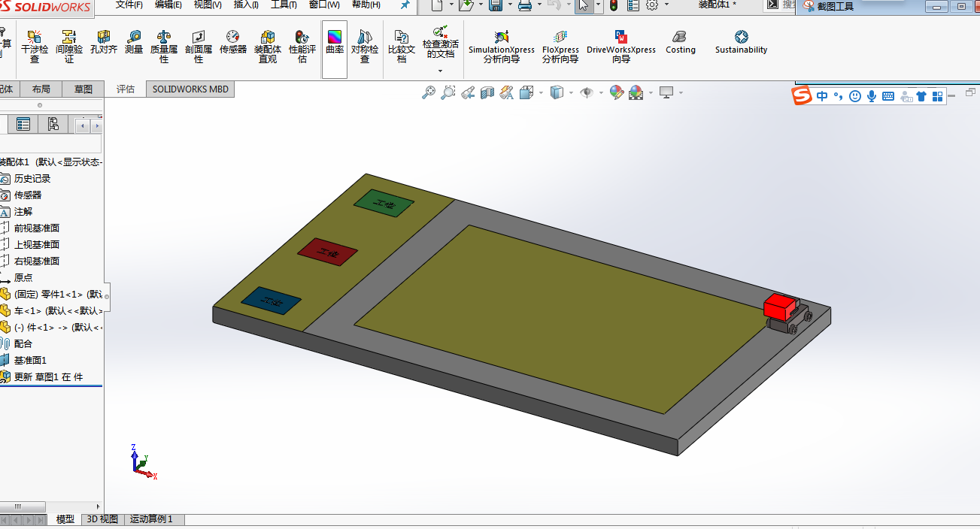The width and height of the screenshot is (980, 529).
Task: Open DriveWorksXpress wizard
Action: [621, 47]
